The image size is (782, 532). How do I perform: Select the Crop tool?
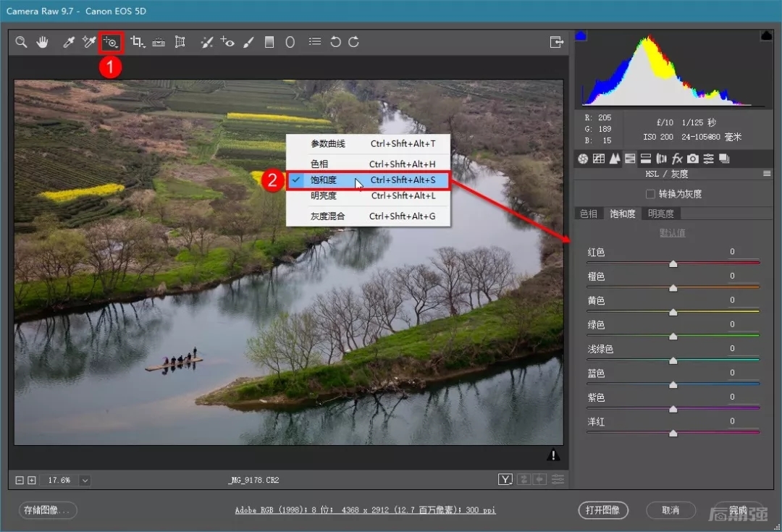(x=137, y=42)
